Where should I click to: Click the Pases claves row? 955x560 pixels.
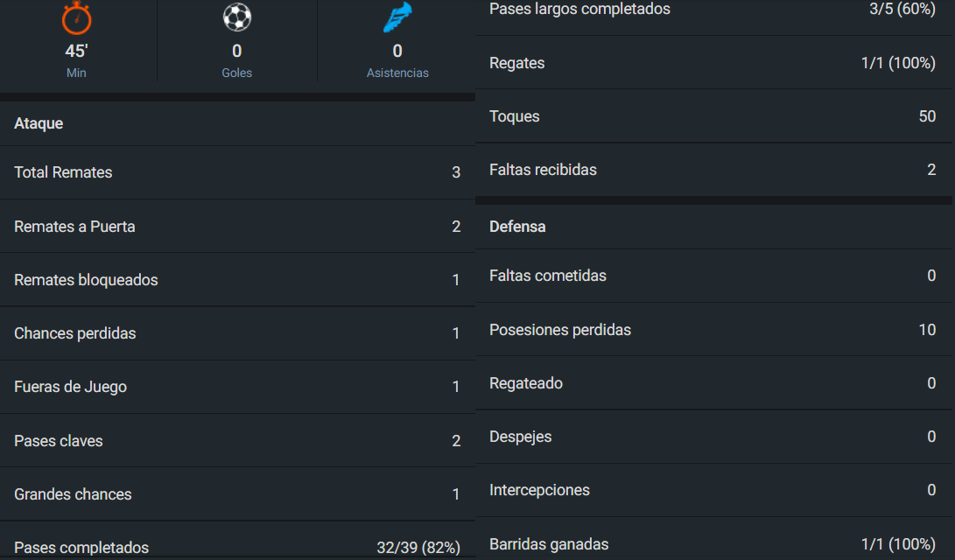click(237, 441)
